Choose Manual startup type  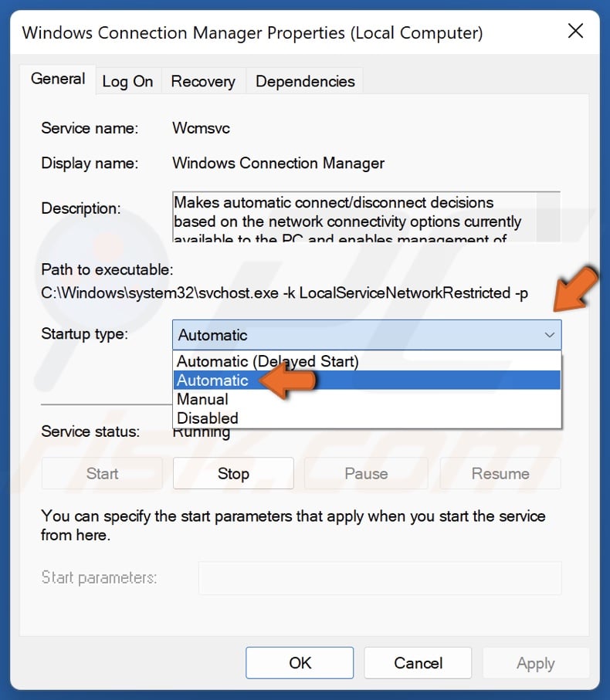pos(202,399)
